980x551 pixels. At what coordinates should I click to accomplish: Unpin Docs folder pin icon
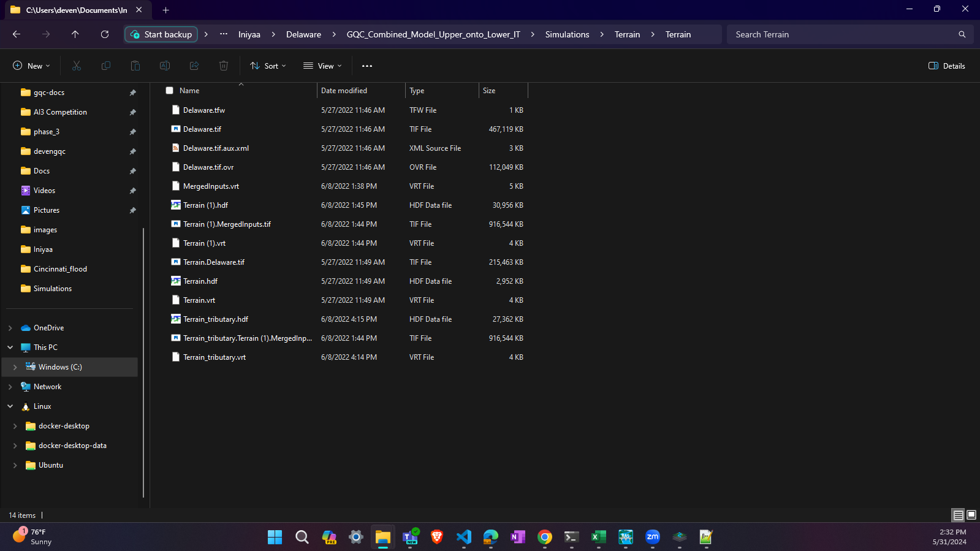(132, 171)
